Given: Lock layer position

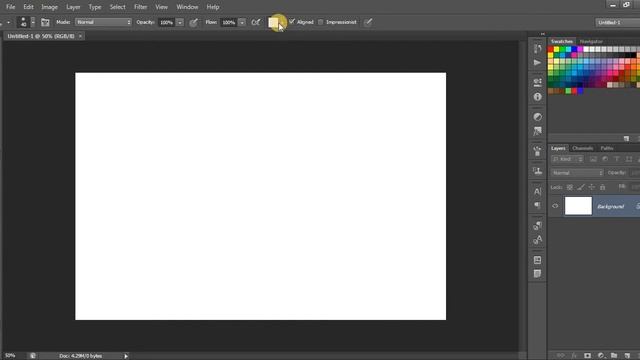Looking at the screenshot, I should [591, 187].
